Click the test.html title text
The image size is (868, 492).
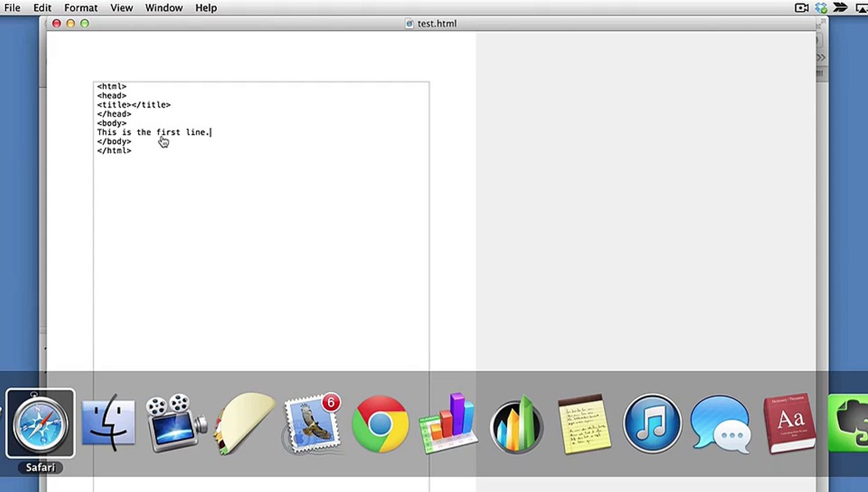437,23
